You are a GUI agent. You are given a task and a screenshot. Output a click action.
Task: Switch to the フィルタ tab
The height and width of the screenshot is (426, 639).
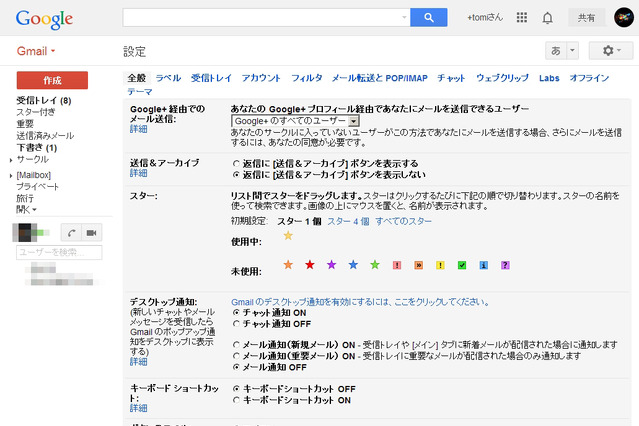pos(306,78)
